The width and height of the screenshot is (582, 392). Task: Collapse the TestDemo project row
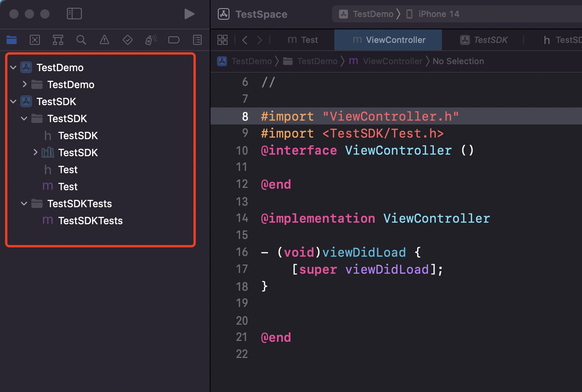[x=13, y=68]
